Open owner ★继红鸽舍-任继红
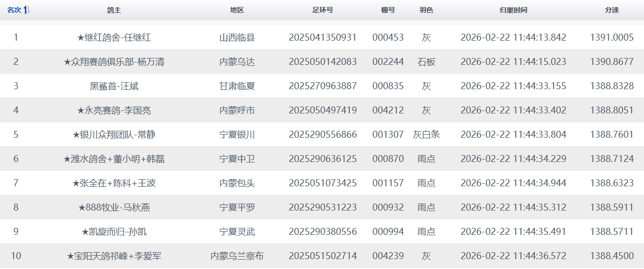 coord(114,38)
